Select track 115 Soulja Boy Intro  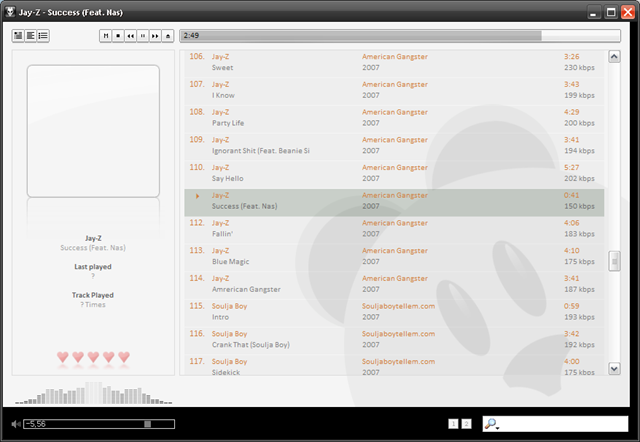[x=394, y=313]
